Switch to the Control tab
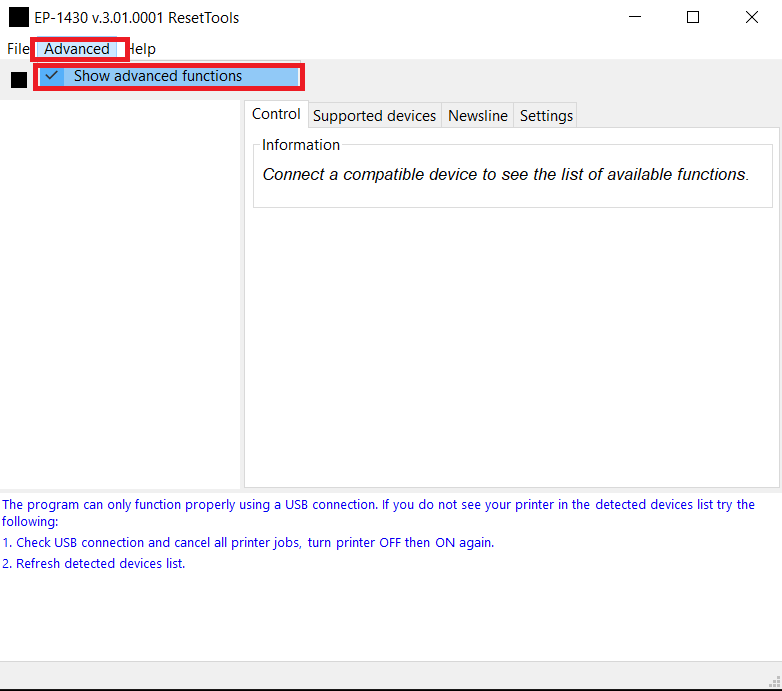 click(x=276, y=114)
